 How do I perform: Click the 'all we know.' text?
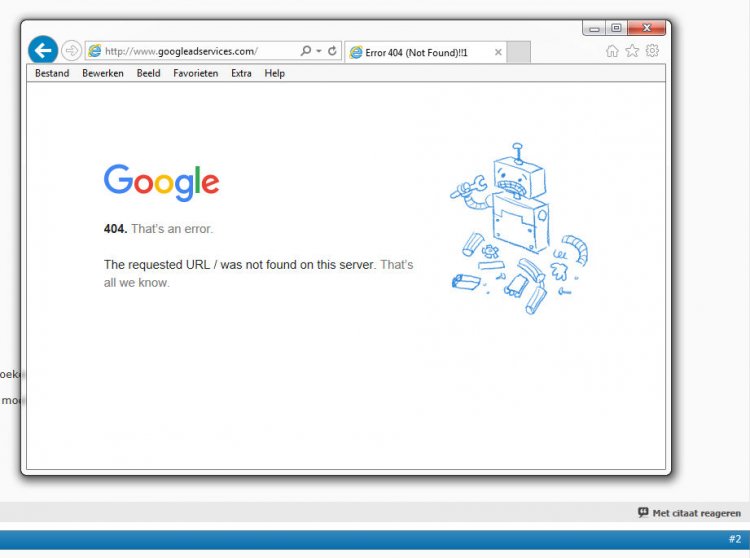point(137,283)
